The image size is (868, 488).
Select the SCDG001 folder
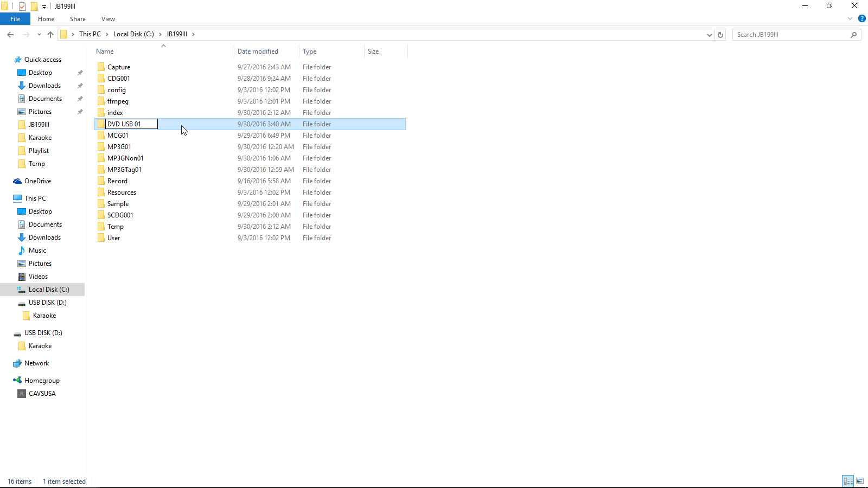(120, 215)
